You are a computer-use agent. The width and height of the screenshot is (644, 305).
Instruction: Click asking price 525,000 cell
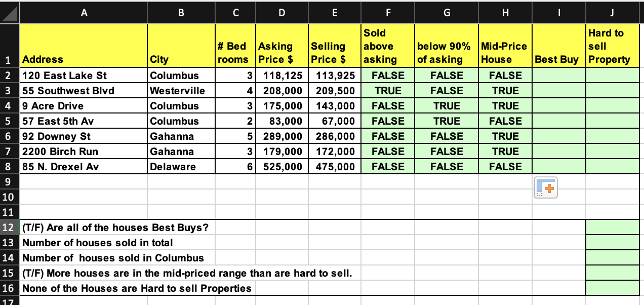coord(281,167)
